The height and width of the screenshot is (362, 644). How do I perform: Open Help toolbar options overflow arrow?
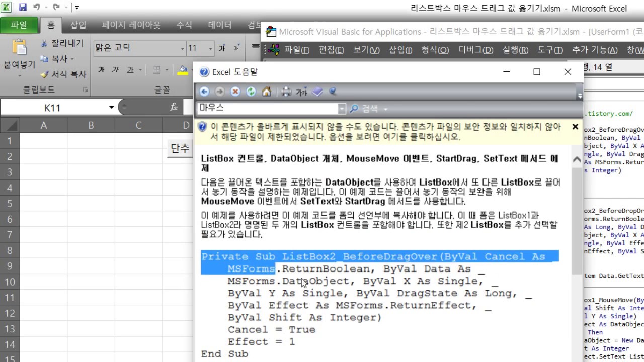pyautogui.click(x=580, y=96)
